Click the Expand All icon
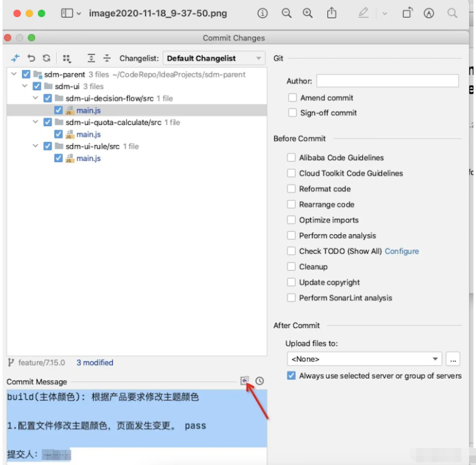Screen dimensions: 476x465 (91, 58)
